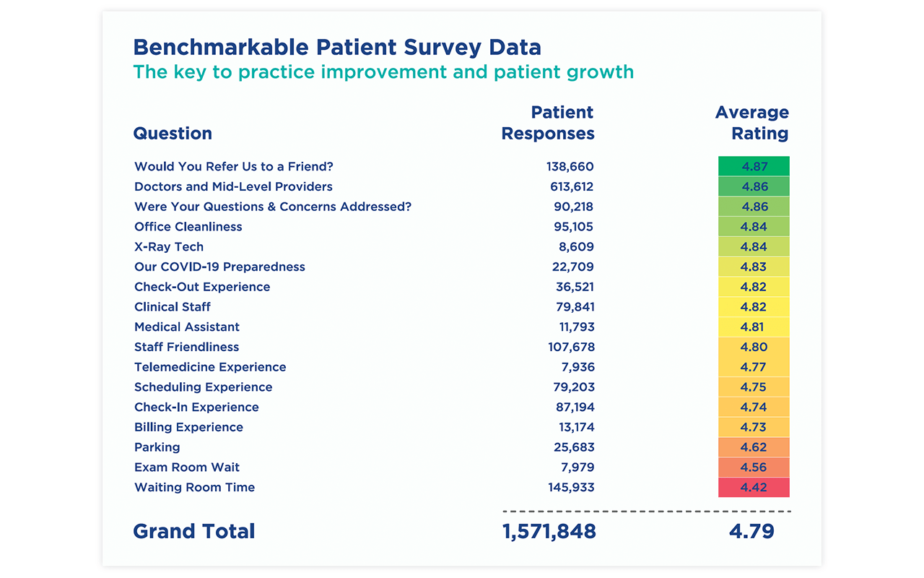The height and width of the screenshot is (578, 924).
Task: Click the 'Average Rating' column header
Action: pyautogui.click(x=752, y=123)
